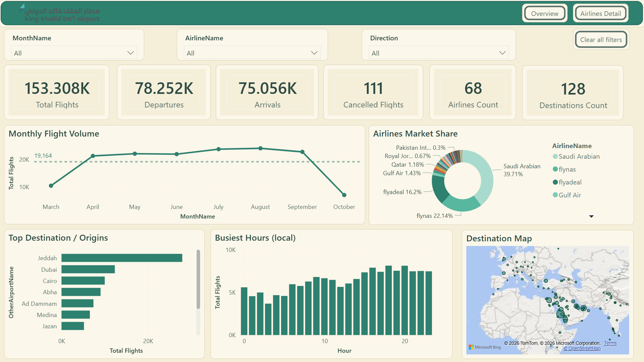
Task: Click the Gulf Air legend swatch
Action: [555, 195]
